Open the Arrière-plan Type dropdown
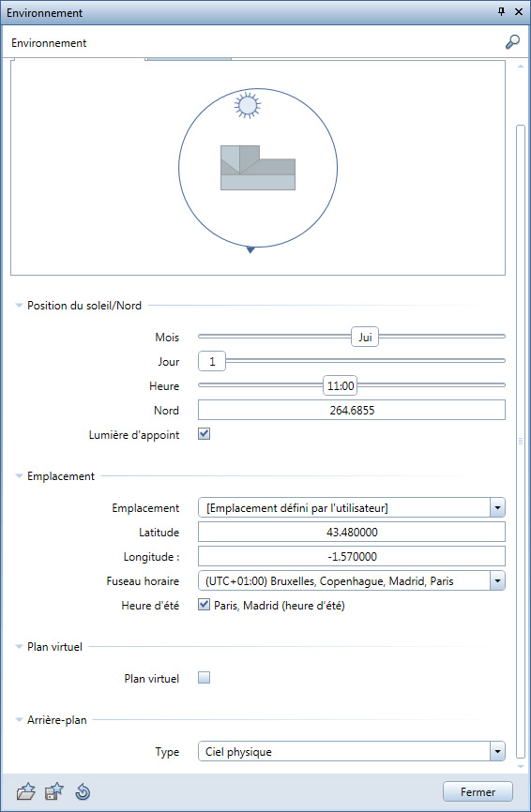This screenshot has width=531, height=812. pos(497,751)
